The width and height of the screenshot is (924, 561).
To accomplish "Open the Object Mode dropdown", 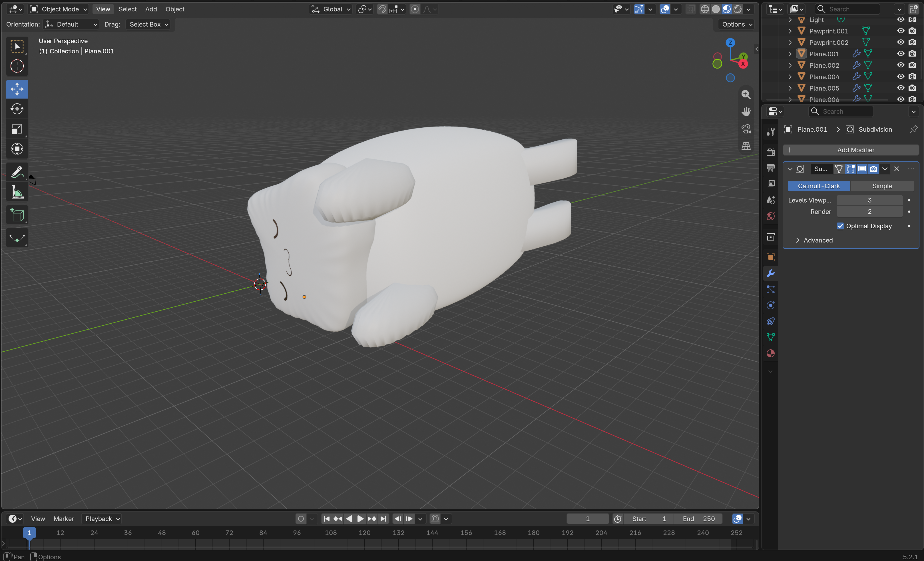I will (x=59, y=9).
